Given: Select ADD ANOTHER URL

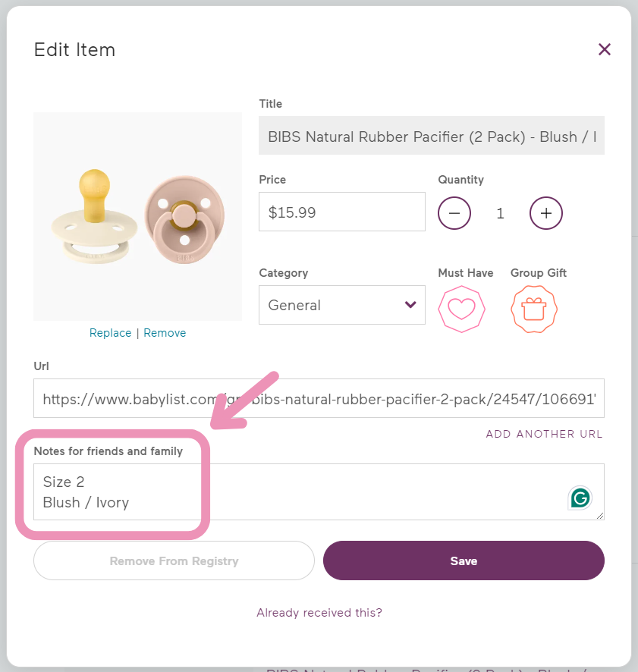Looking at the screenshot, I should tap(544, 434).
